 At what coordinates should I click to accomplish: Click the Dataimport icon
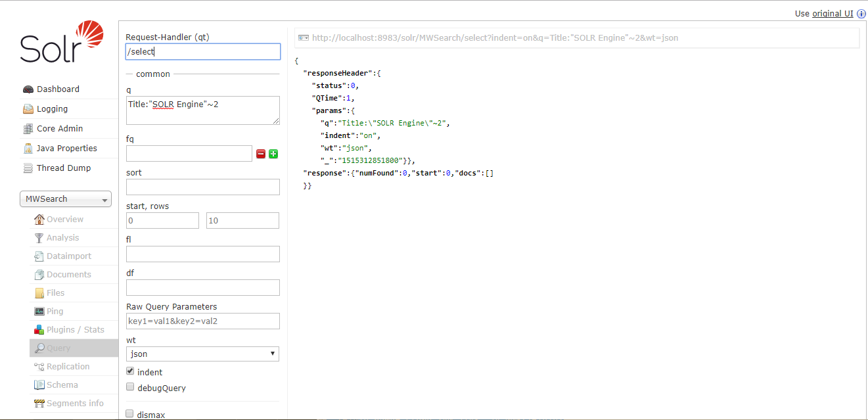[39, 256]
